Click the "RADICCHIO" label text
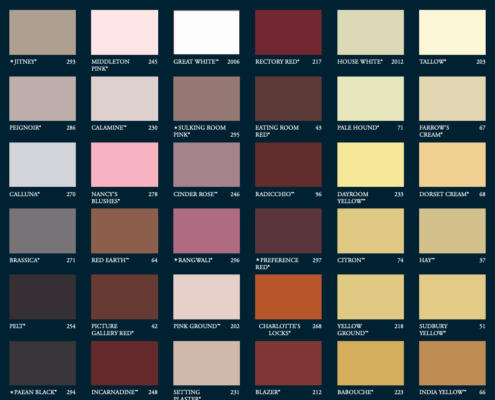Image resolution: width=495 pixels, height=400 pixels. (x=274, y=194)
